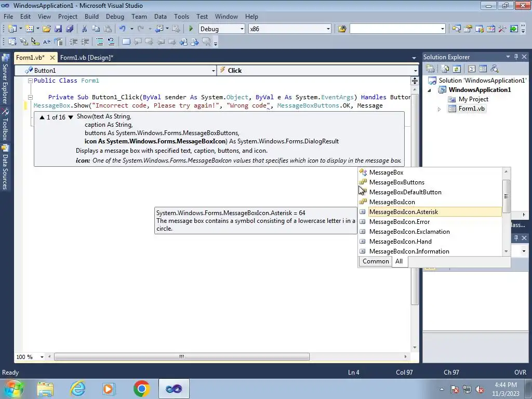Click the Display Quick Info icon

pos(35,42)
